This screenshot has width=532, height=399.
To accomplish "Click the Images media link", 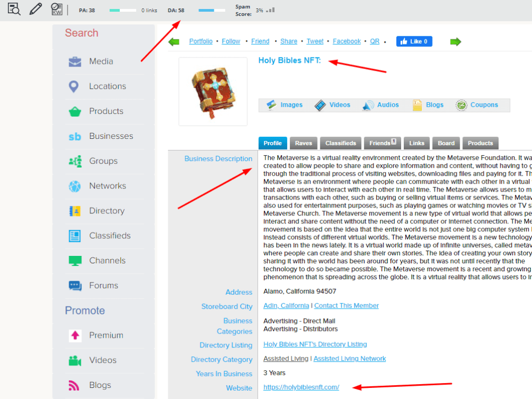I will 292,105.
